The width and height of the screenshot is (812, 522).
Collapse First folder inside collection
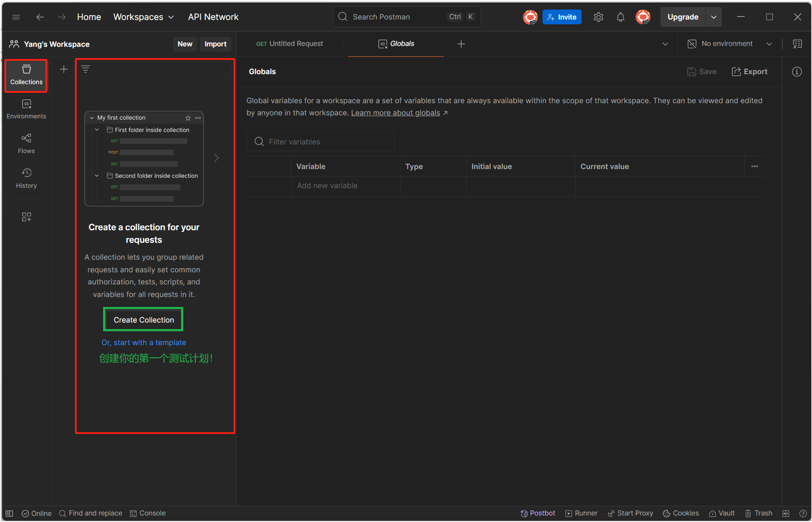(97, 130)
